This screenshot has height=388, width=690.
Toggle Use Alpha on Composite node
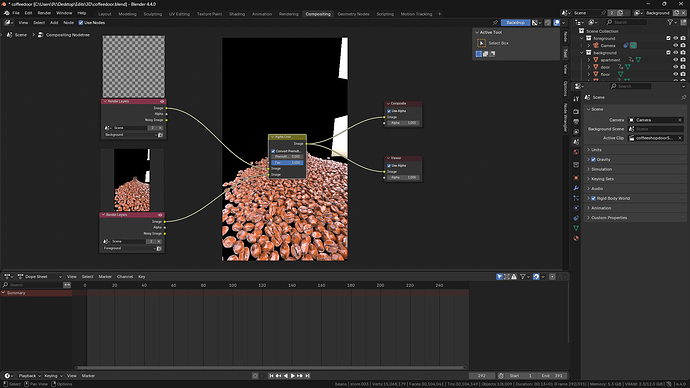pos(389,111)
